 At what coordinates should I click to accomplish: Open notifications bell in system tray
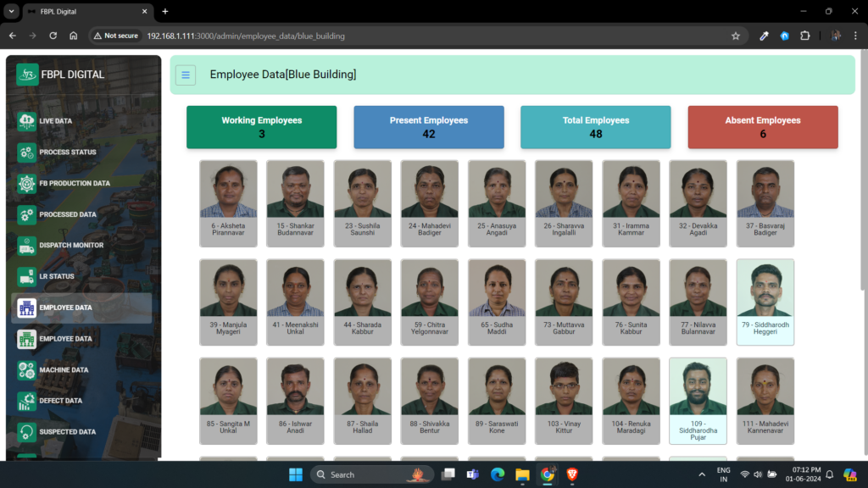tap(829, 474)
